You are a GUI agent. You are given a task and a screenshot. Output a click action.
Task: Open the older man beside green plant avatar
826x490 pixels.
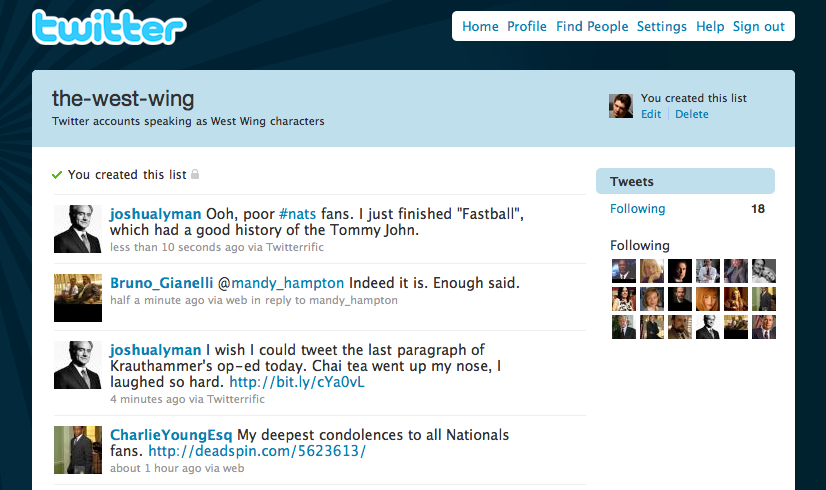tap(624, 327)
